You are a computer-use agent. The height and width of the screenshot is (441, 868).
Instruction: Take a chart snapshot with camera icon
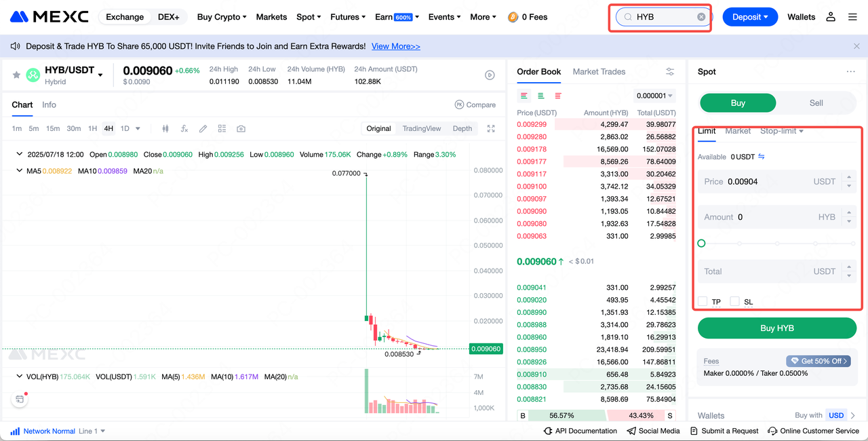pos(241,128)
